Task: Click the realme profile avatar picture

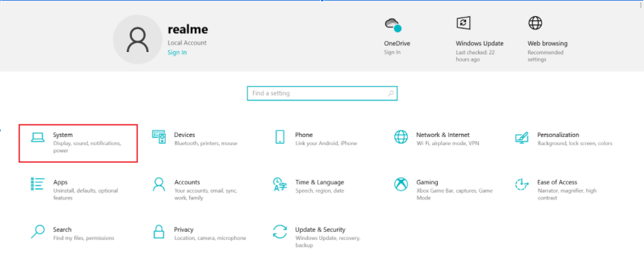Action: tap(137, 39)
